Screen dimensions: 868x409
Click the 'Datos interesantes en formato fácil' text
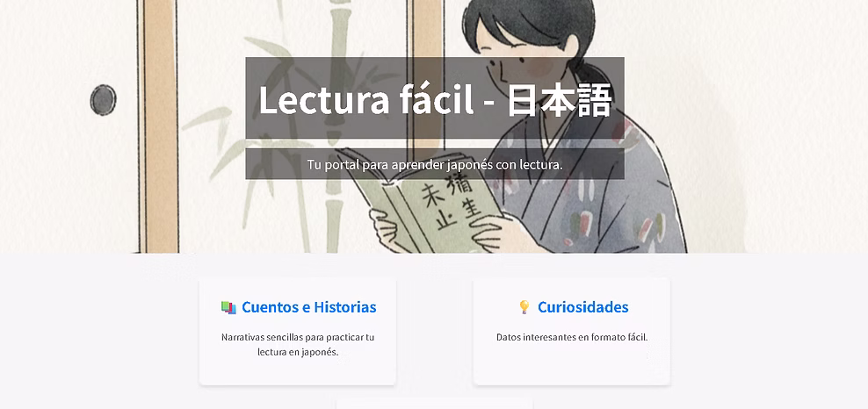tap(572, 337)
